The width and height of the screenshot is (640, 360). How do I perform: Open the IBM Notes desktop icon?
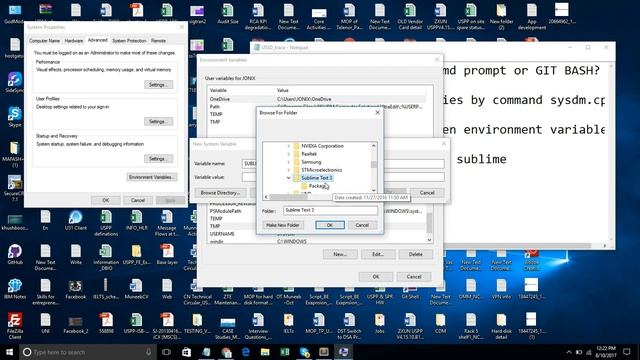(15, 289)
